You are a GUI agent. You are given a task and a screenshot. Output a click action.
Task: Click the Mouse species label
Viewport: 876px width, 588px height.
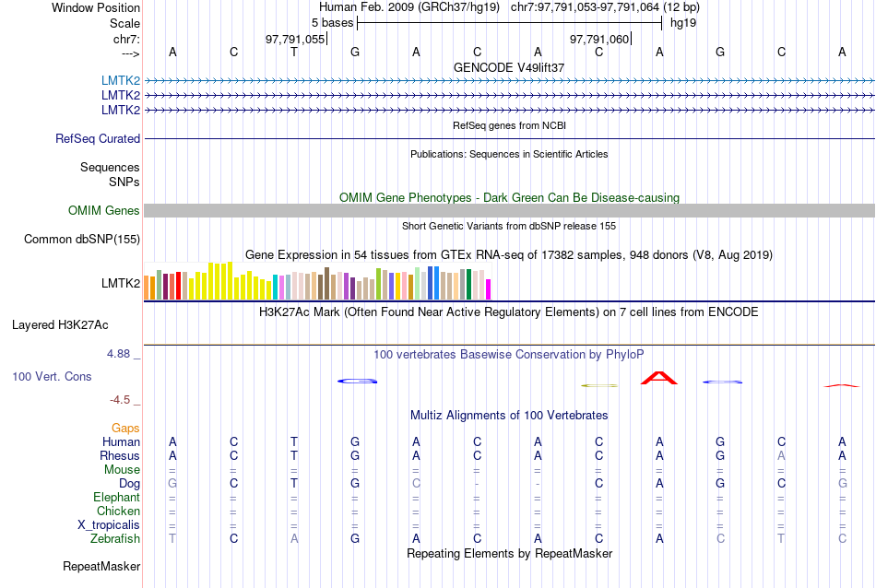pyautogui.click(x=123, y=470)
